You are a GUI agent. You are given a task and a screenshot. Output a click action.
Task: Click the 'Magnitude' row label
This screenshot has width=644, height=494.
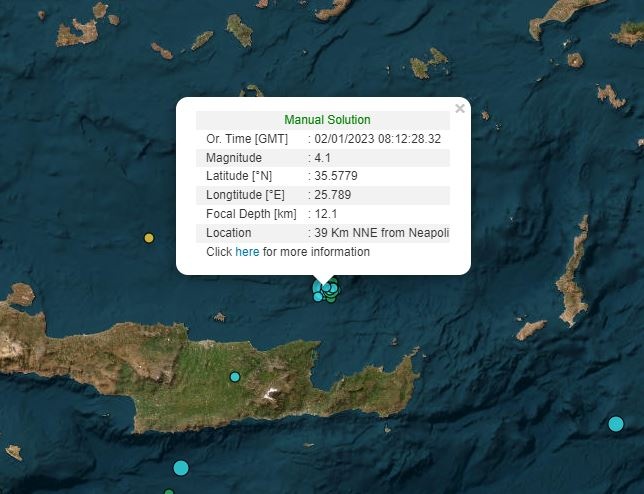click(233, 158)
